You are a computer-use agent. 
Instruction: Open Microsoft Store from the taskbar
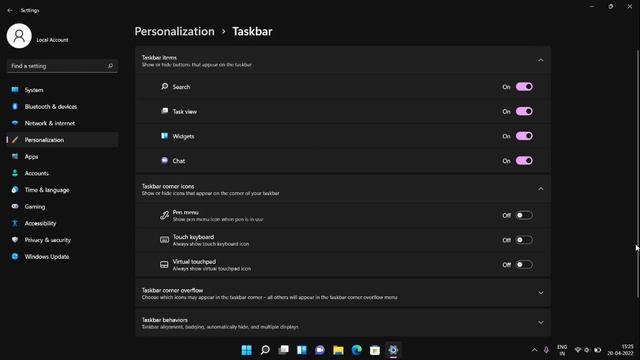375,350
